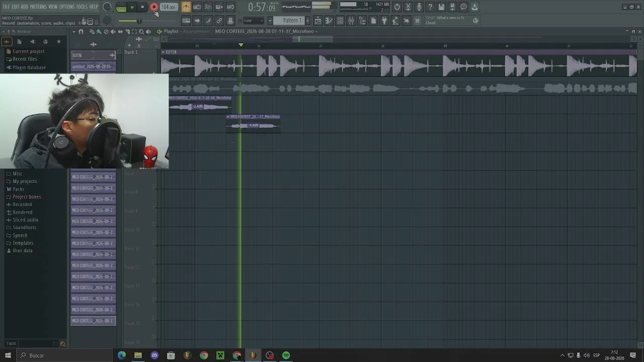This screenshot has height=362, width=644.
Task: Open Spotify from the taskbar
Action: (x=286, y=355)
